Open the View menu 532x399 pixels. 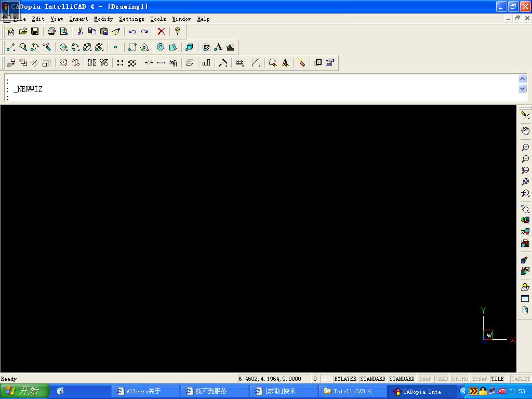coord(57,19)
